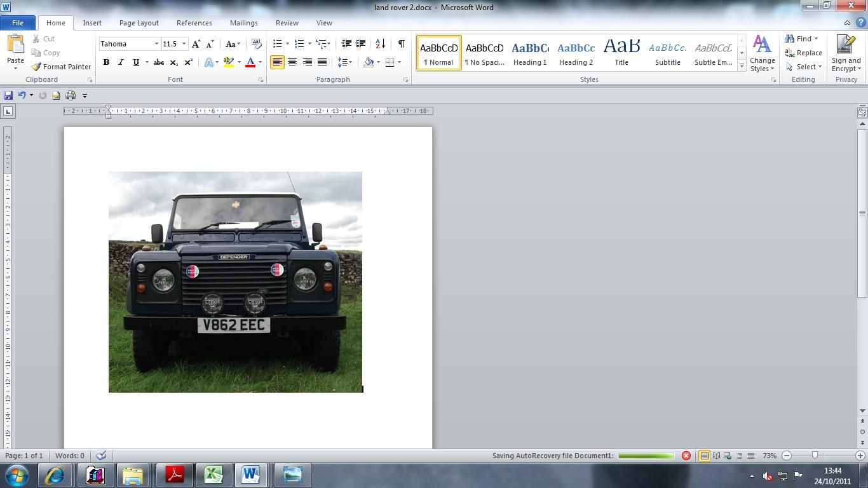Screen dimensions: 868x488
Task: Switch to the Insert tab
Action: pos(92,23)
